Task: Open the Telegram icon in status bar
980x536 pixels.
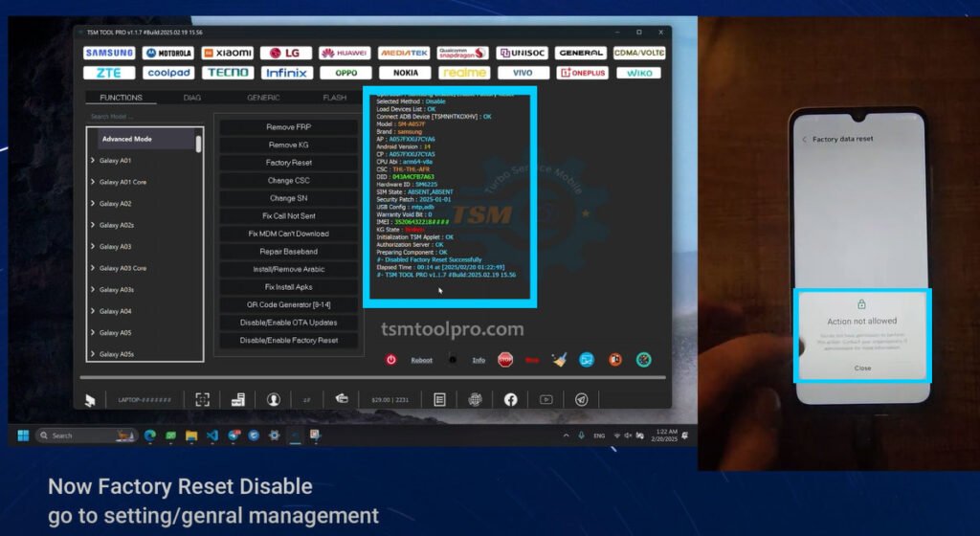Action: pyautogui.click(x=581, y=400)
